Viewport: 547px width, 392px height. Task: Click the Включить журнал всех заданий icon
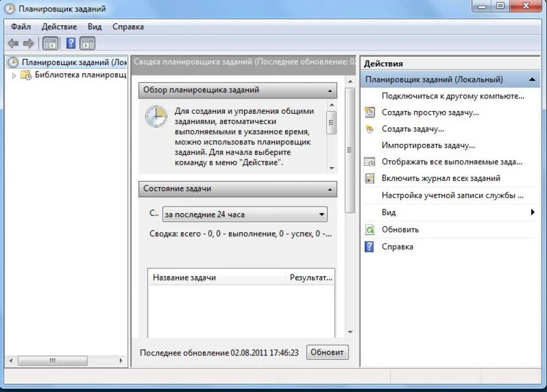pos(369,178)
